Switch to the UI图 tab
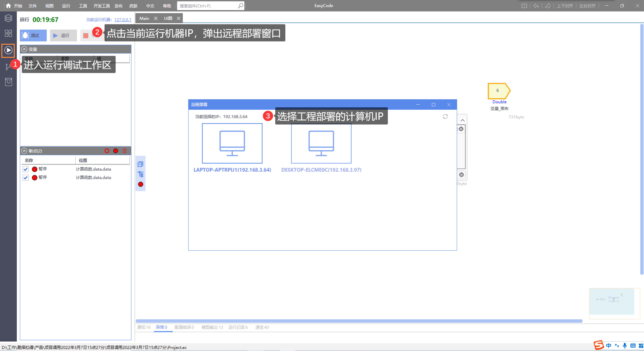 tap(168, 18)
